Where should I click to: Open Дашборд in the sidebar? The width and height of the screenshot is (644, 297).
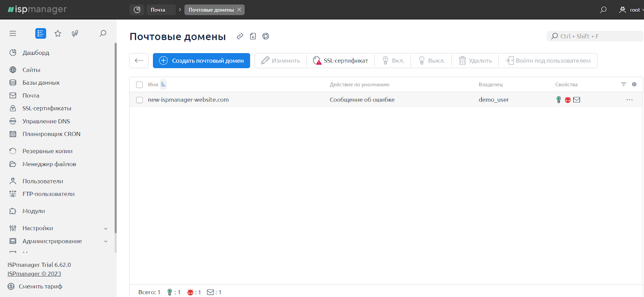coord(36,52)
